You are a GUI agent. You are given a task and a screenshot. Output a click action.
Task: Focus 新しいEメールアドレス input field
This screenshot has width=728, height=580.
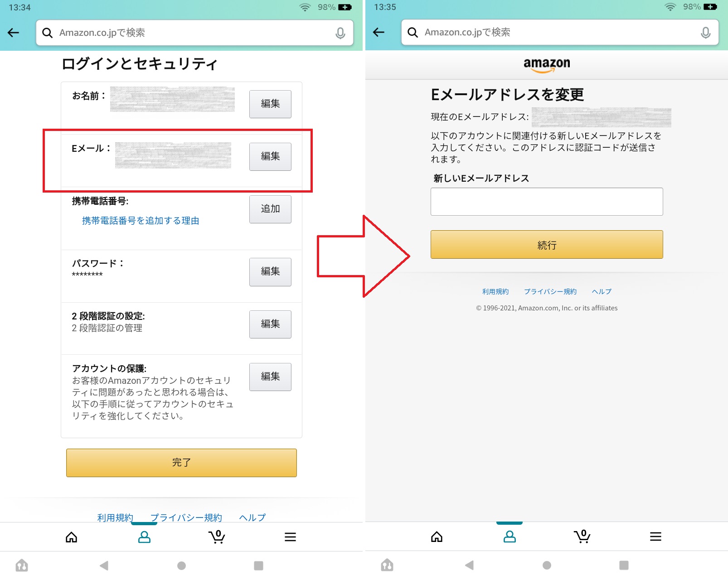tap(547, 202)
